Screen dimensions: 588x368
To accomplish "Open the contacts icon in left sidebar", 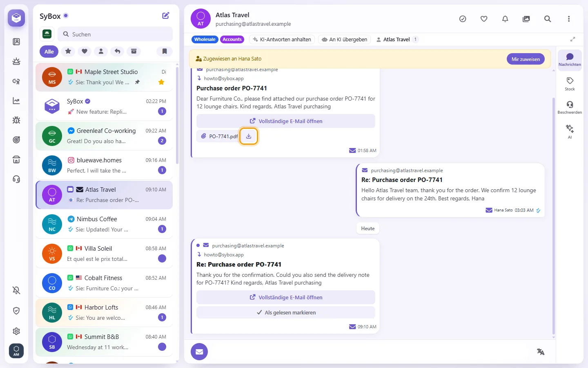I will coord(16,42).
